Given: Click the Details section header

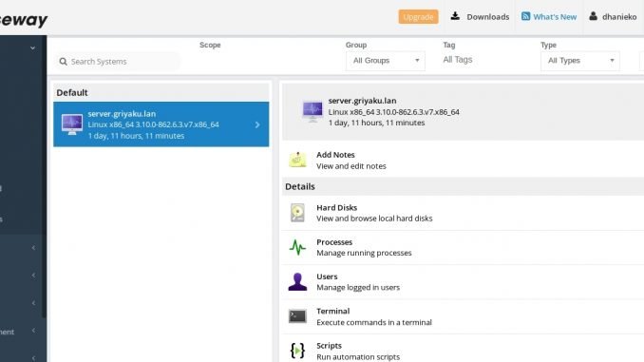Looking at the screenshot, I should tap(463, 186).
